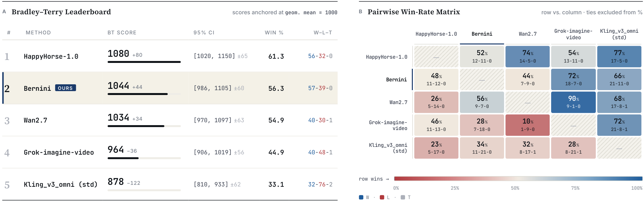This screenshot has width=644, height=202.
Task: Click the Wan2.7 vs Grok 90% cell
Action: 573,102
